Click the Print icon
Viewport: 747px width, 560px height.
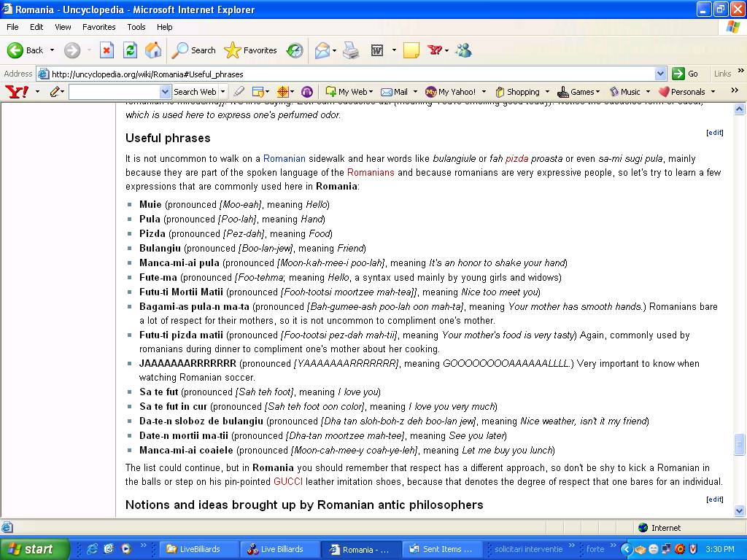point(351,50)
